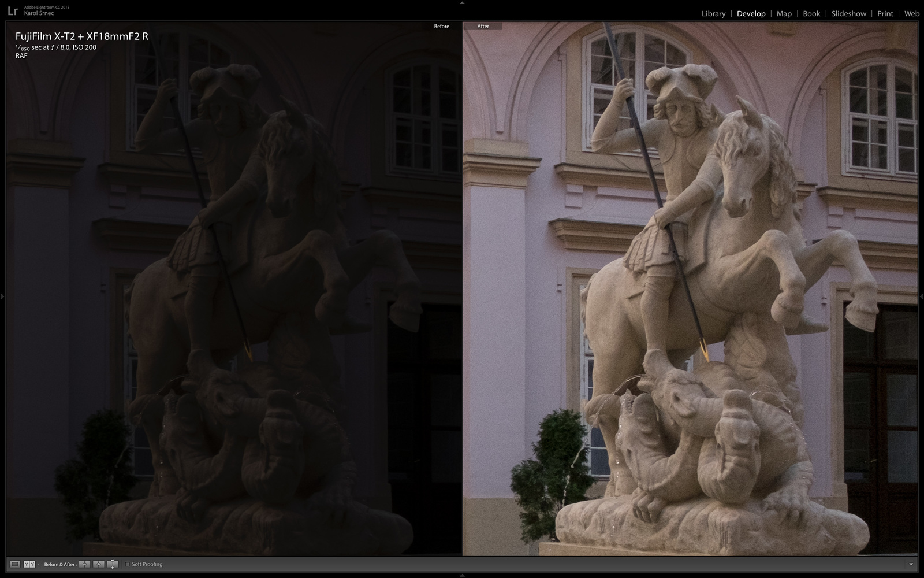Click the Lightroom Lr logo

[x=12, y=11]
